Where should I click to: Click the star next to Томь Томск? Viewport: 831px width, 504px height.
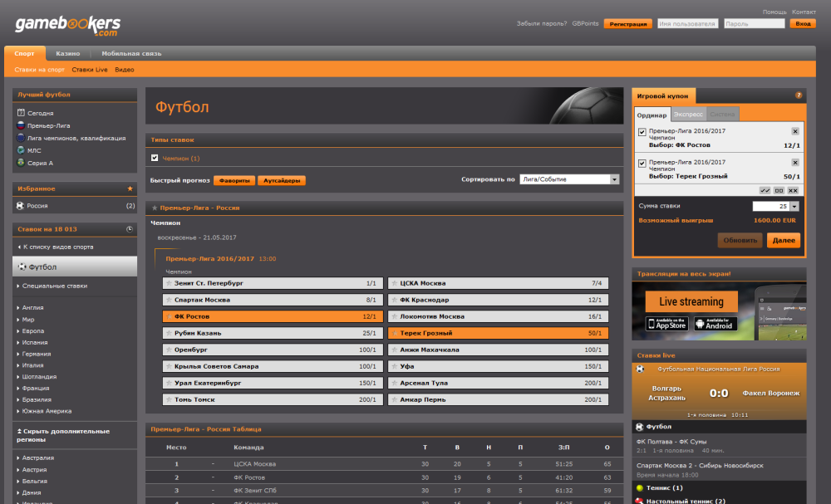169,399
